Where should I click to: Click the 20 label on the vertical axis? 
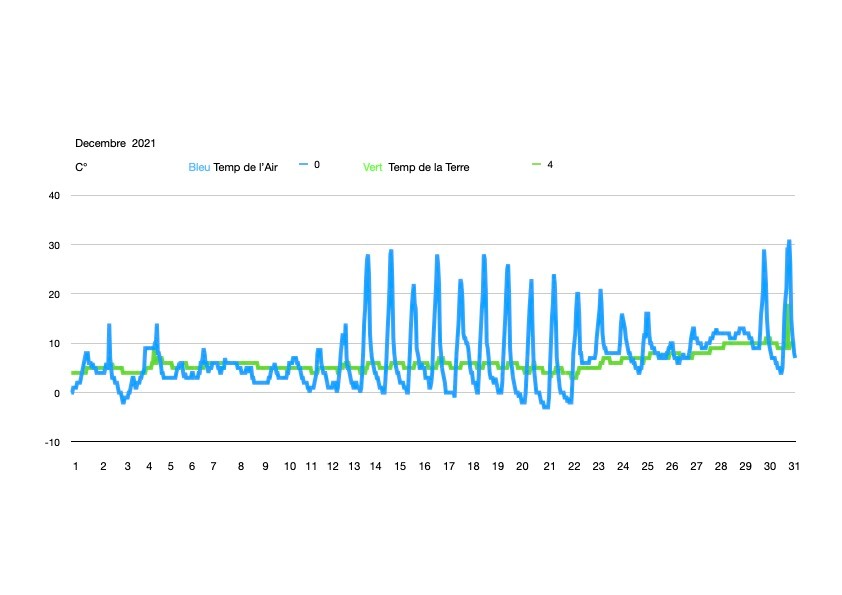point(55,294)
